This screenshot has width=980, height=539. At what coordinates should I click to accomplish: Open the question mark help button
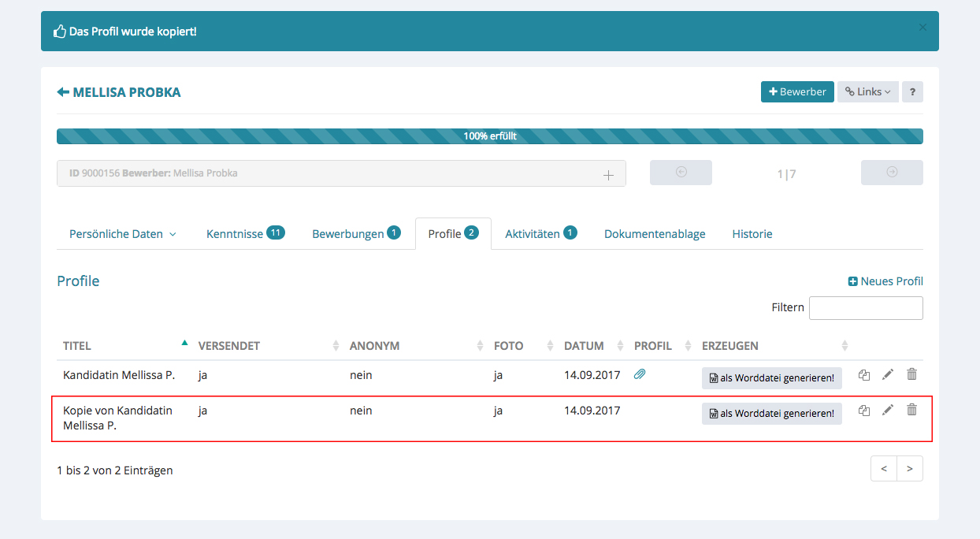point(912,92)
